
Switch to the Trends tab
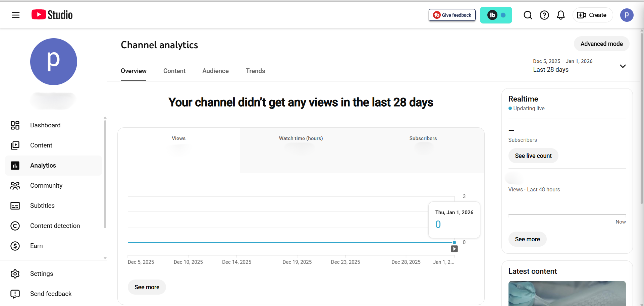(x=255, y=71)
